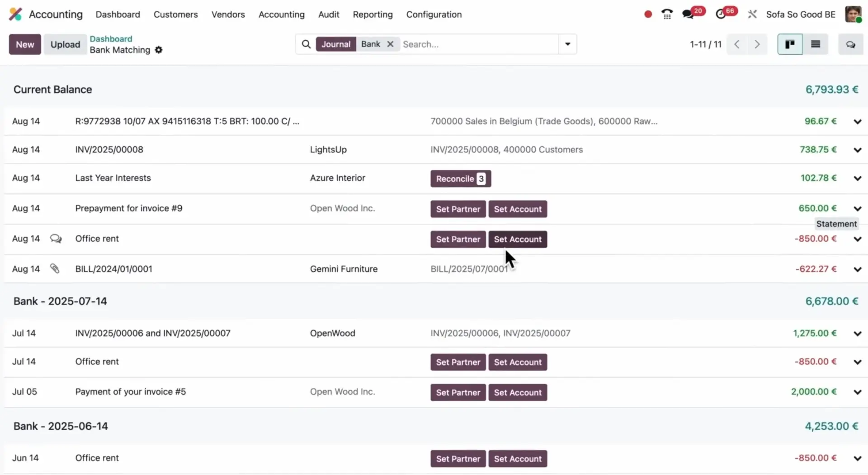
Task: Open the chat bubble on the Office rent line
Action: pos(56,238)
